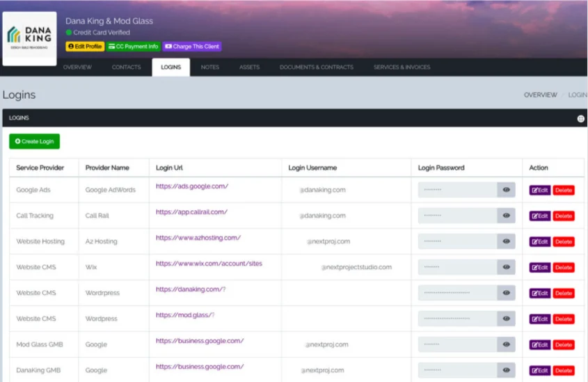Edit the Wix login
The image size is (588, 382).
point(539,267)
